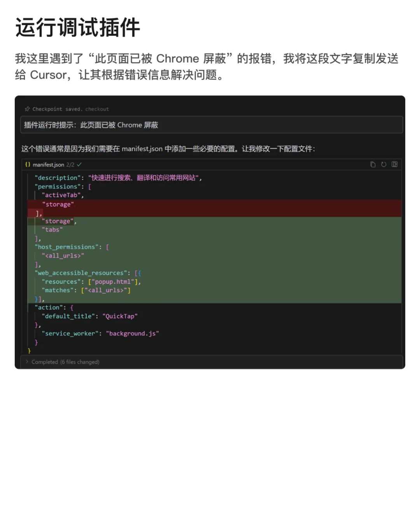Click the diff counter showing 2/2

pos(70,164)
